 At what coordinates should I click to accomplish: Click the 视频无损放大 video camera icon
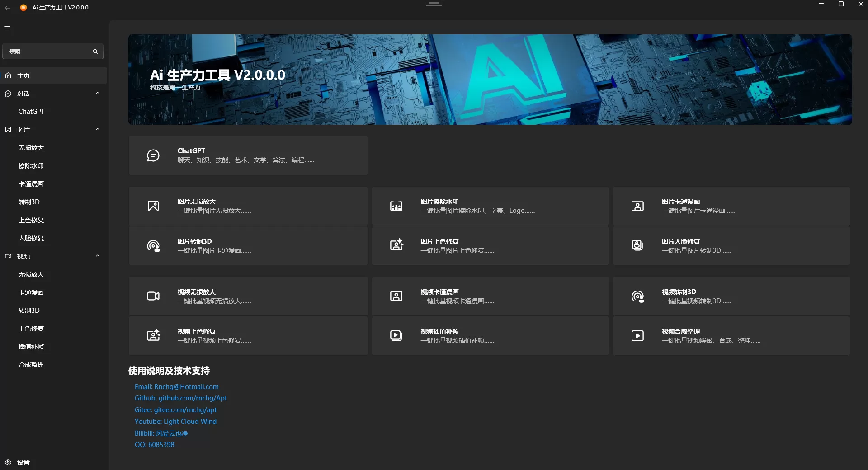(153, 296)
